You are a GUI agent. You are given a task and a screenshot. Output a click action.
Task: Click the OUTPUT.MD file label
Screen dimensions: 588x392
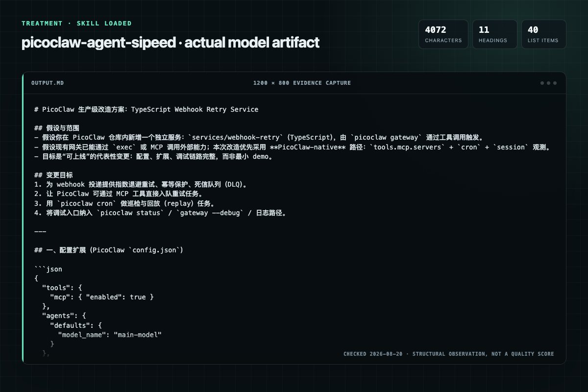pos(47,83)
